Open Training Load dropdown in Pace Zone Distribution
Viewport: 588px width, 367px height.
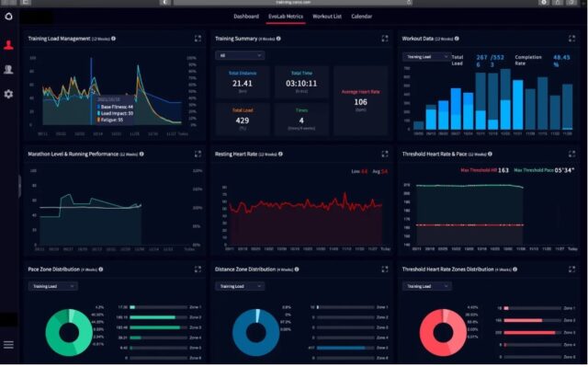(x=53, y=286)
